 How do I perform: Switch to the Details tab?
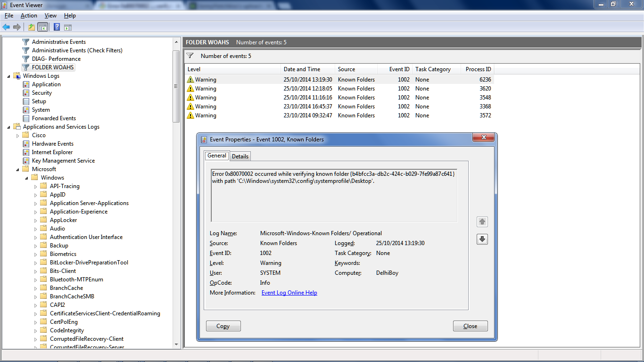240,156
